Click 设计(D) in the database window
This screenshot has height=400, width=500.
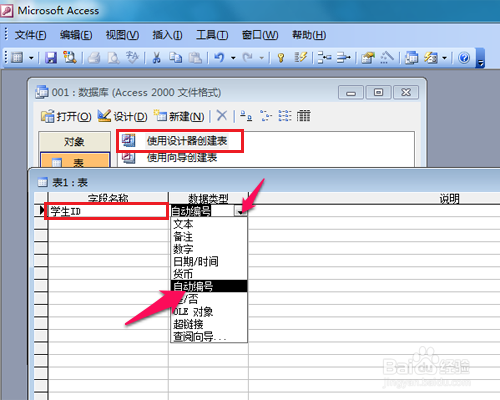click(x=122, y=116)
